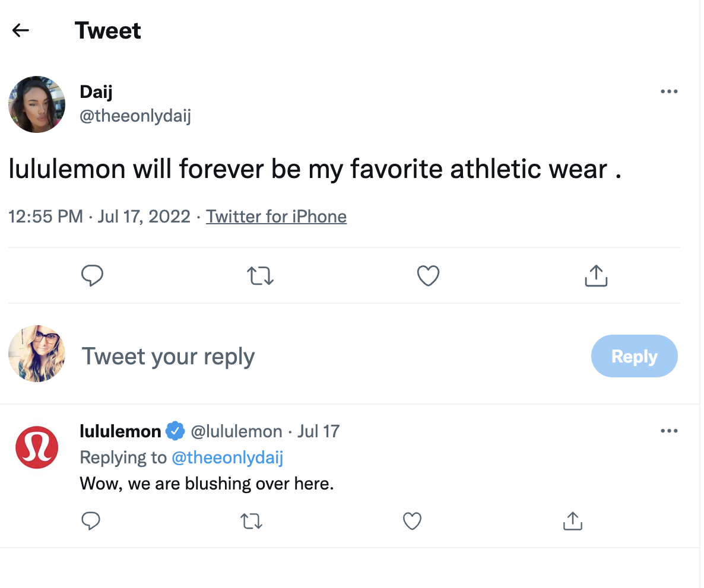Reply to Daij's tweet via comment icon

tap(92, 276)
